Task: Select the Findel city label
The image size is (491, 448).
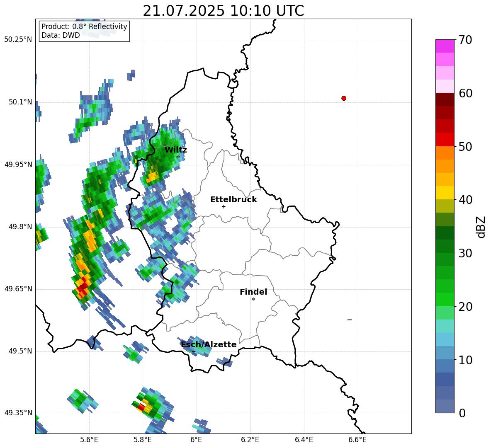Action: 253,292
